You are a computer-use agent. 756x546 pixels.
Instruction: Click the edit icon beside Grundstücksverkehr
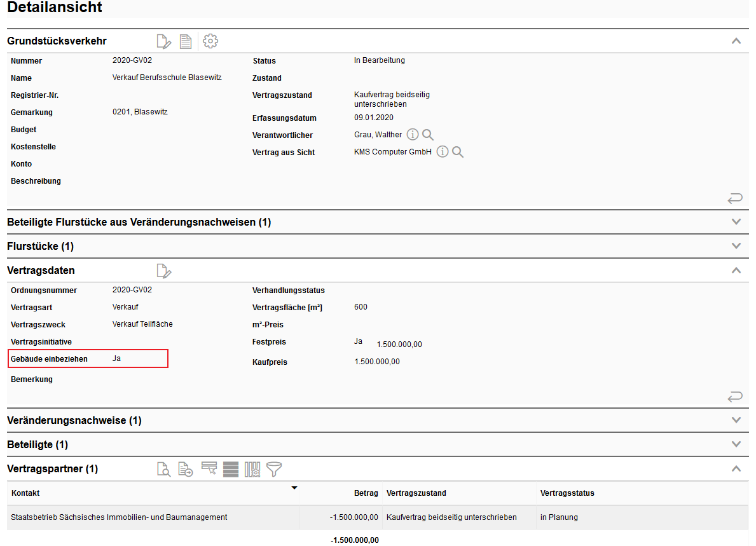[x=164, y=41]
